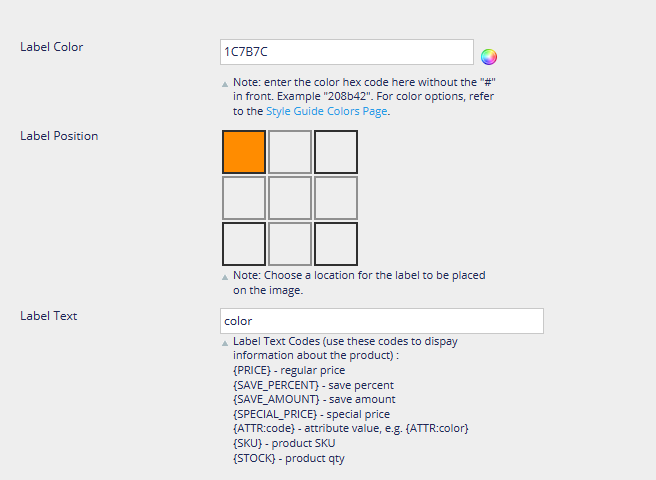
Task: Choose the middle-left label position
Action: 244,198
